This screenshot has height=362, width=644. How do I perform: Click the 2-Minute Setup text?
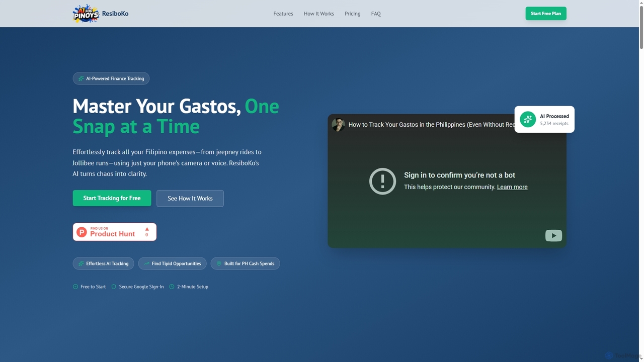click(193, 287)
